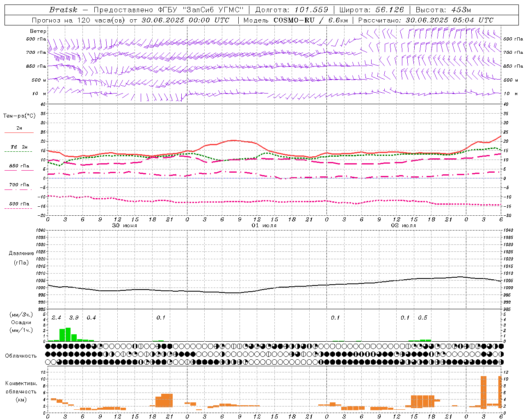Select the Долгота: 101.559 header value

pyautogui.click(x=292, y=10)
